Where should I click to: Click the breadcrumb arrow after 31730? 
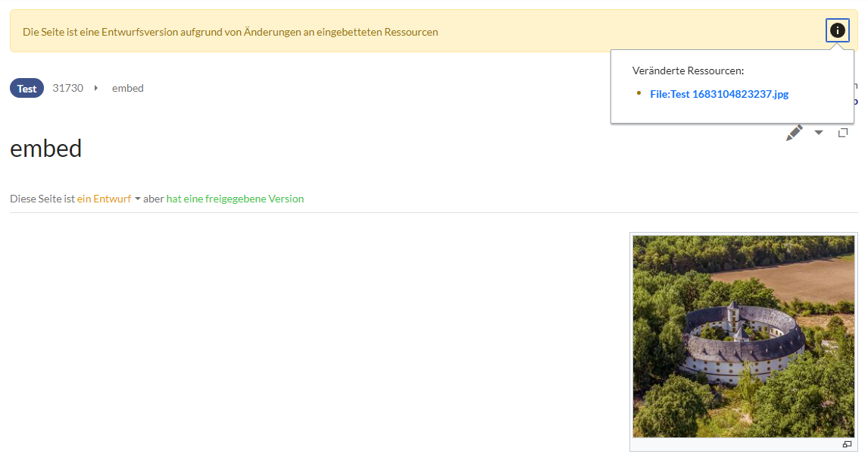(95, 88)
